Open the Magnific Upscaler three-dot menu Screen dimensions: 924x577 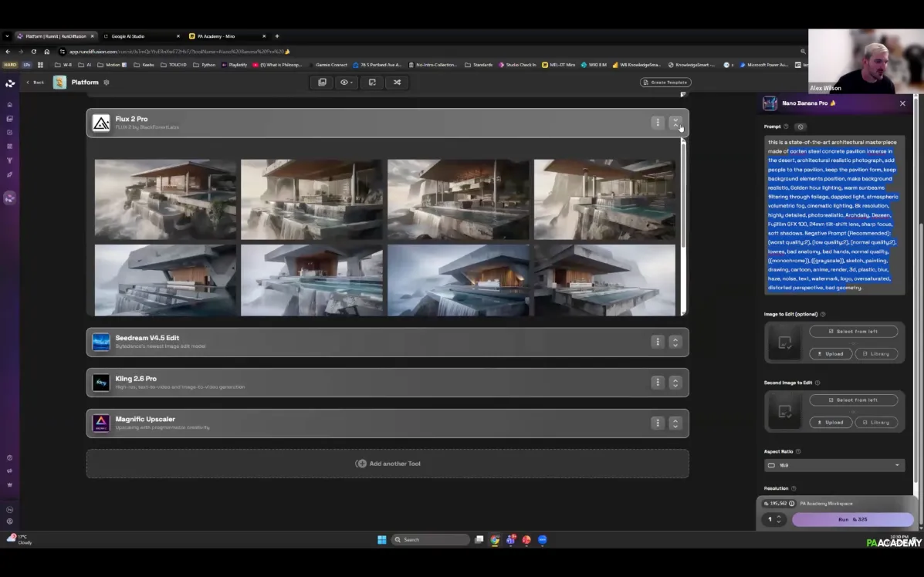[657, 423]
